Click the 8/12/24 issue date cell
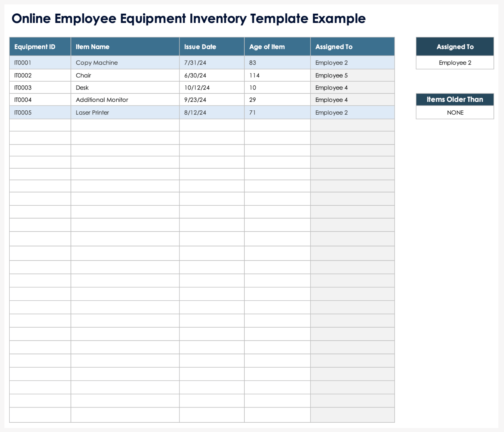The width and height of the screenshot is (504, 432). tap(211, 113)
